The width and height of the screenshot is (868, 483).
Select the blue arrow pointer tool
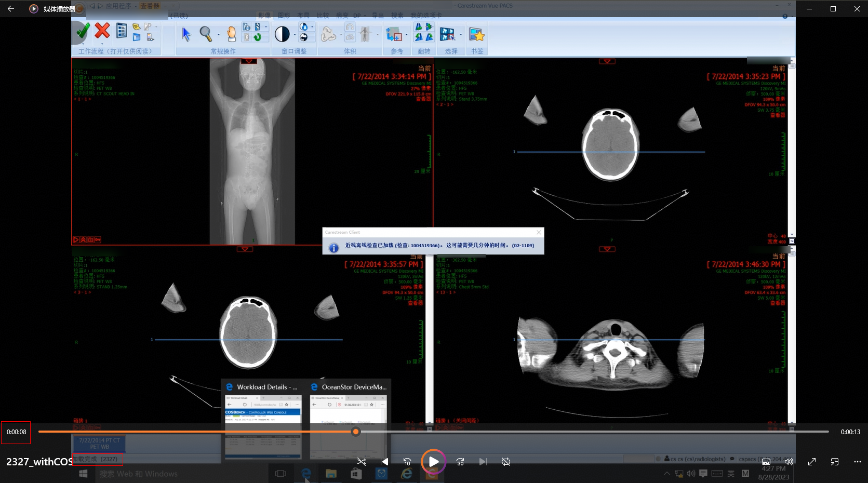tap(186, 34)
